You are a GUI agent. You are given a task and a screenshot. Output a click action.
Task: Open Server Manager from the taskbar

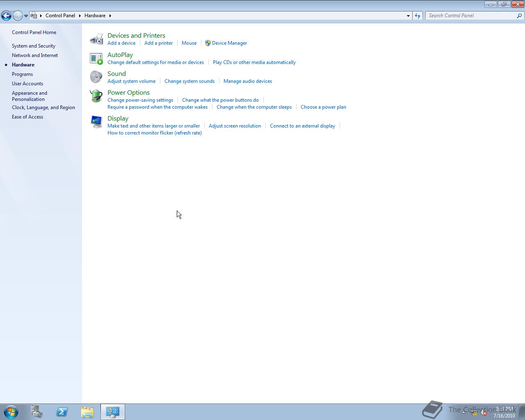pyautogui.click(x=37, y=412)
